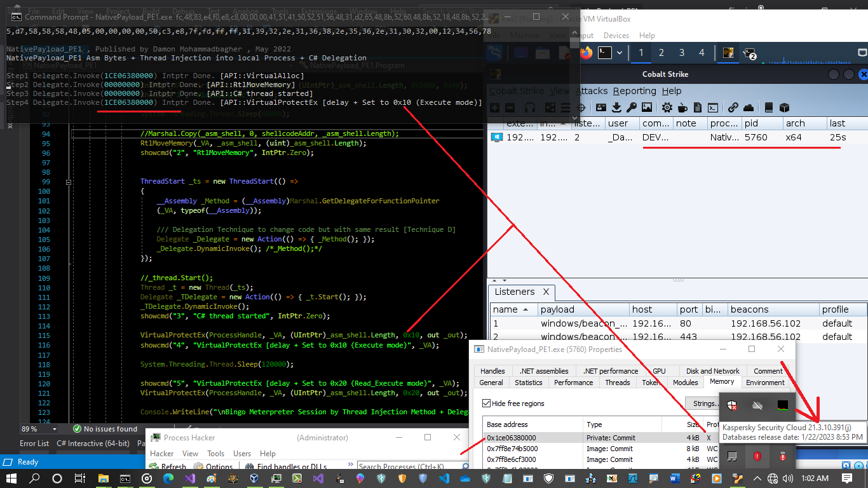Image resolution: width=868 pixels, height=488 pixels.
Task: Open Cobalt Strike preferences gear icon
Action: pos(667,107)
